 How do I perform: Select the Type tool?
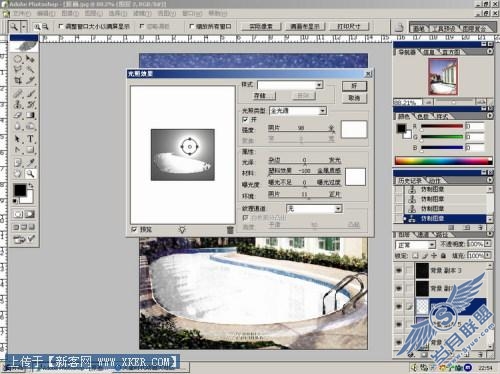[30, 139]
